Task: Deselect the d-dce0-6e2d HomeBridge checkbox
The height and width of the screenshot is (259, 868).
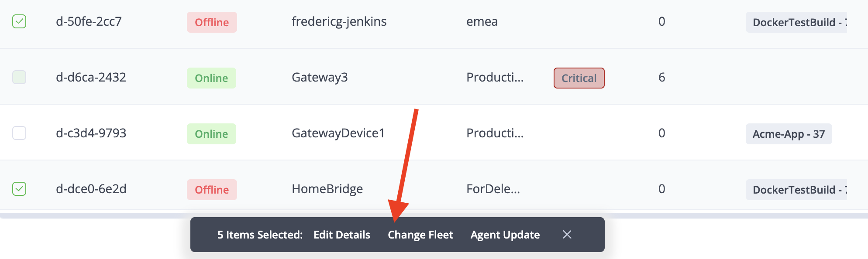Action: coord(19,189)
